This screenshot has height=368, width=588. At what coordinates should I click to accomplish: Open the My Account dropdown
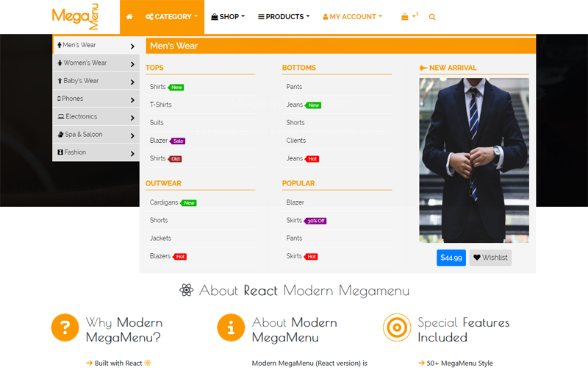tap(352, 17)
